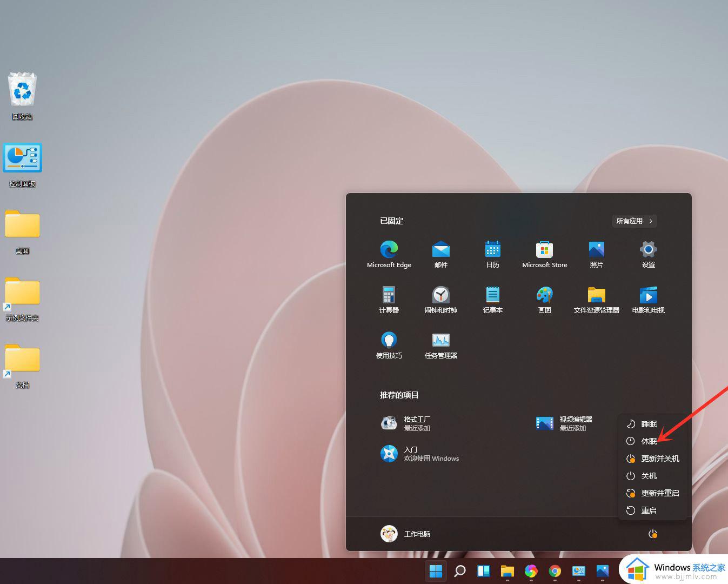
Task: Click the 工作电脑 user account button
Action: click(405, 534)
